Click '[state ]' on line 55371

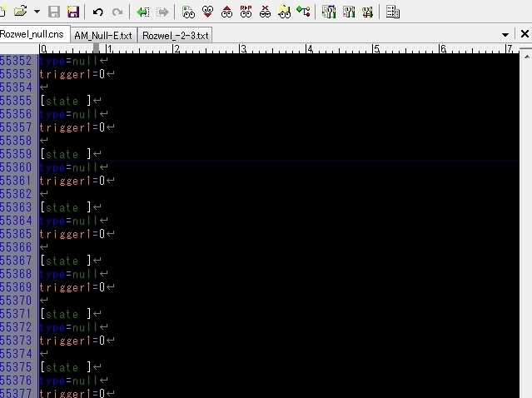[x=66, y=314]
